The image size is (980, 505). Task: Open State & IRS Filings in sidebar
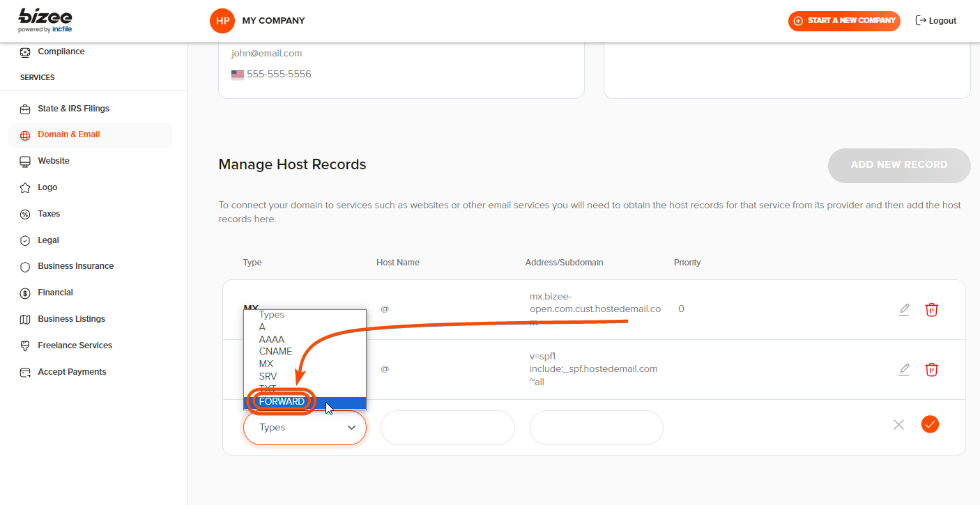73,109
